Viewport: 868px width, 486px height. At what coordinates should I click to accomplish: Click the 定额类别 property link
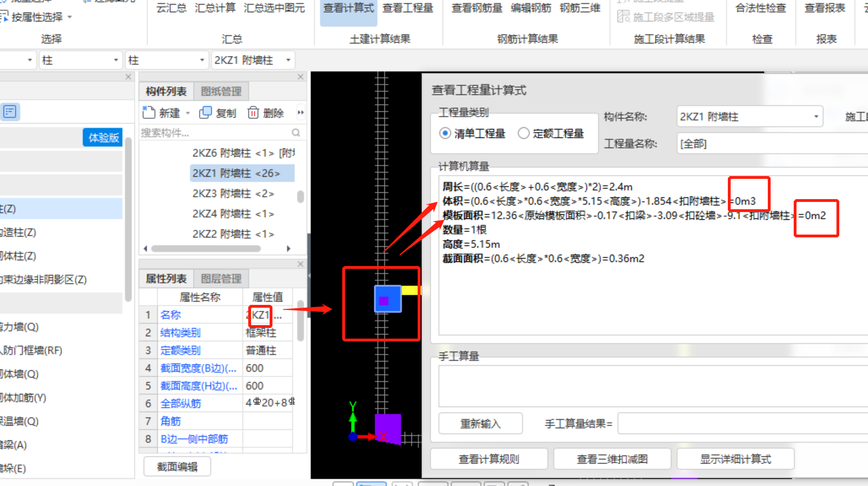pos(180,350)
